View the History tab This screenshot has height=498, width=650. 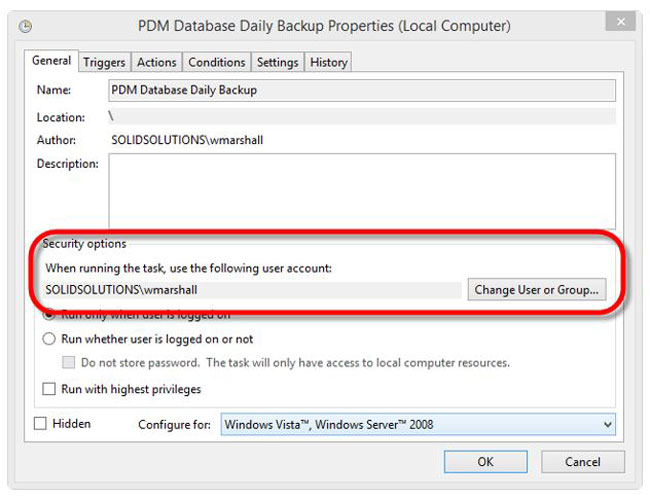328,62
